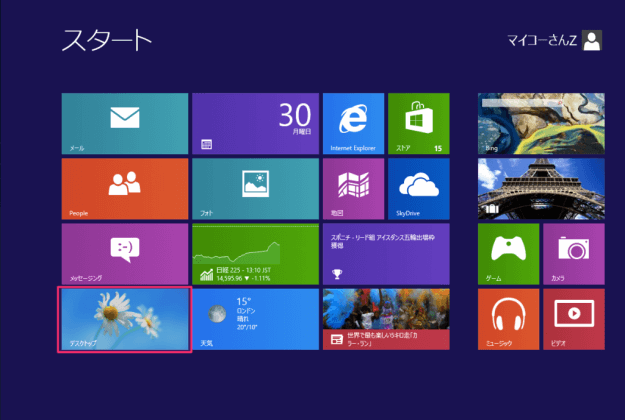Open the Eiffel Tower travel tile
This screenshot has width=625, height=420.
click(x=541, y=188)
